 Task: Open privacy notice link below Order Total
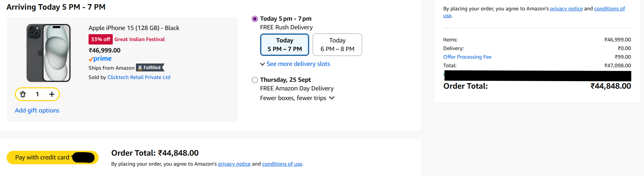click(234, 164)
